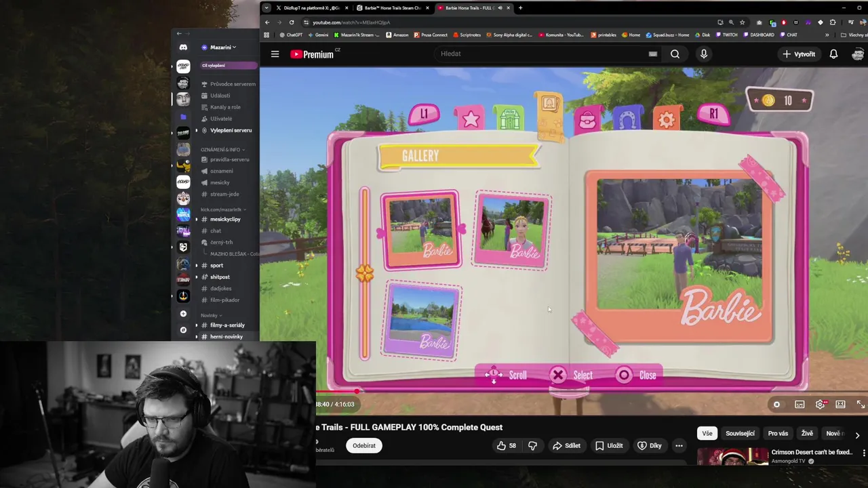
Task: Click Uložit save button
Action: [609, 445]
